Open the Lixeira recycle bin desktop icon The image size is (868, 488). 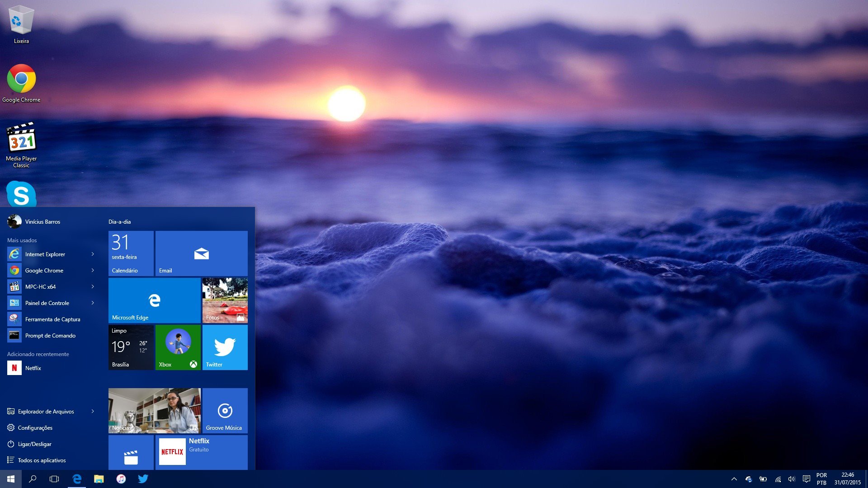[x=21, y=24]
